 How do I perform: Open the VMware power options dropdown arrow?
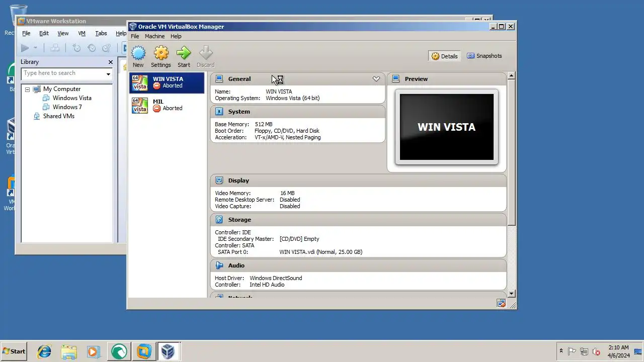35,48
